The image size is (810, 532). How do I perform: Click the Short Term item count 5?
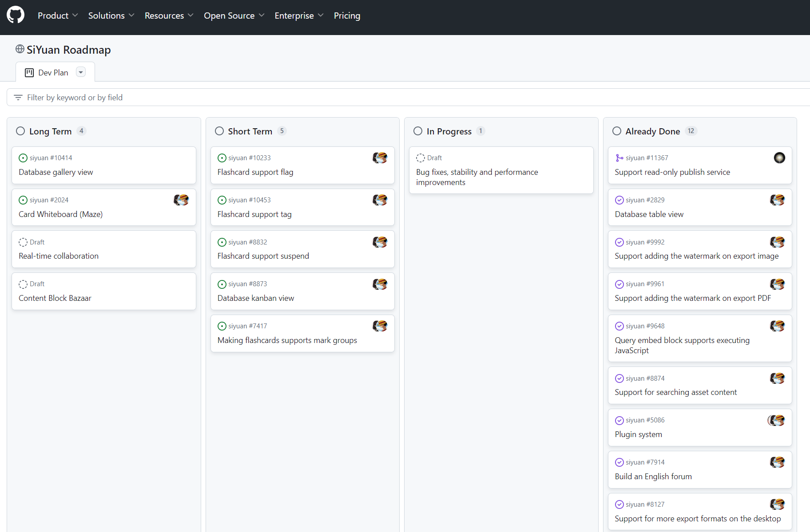tap(282, 131)
